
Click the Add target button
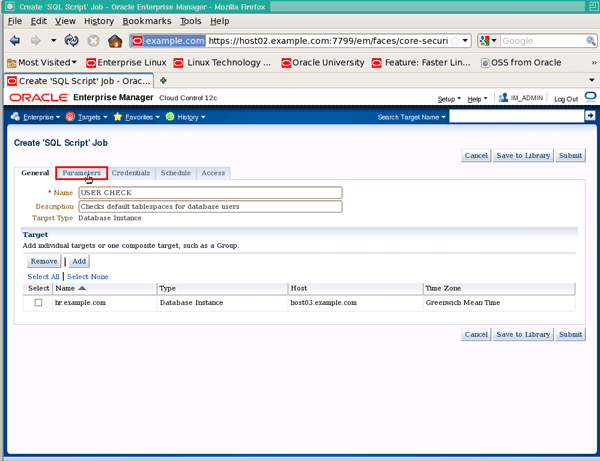point(79,261)
